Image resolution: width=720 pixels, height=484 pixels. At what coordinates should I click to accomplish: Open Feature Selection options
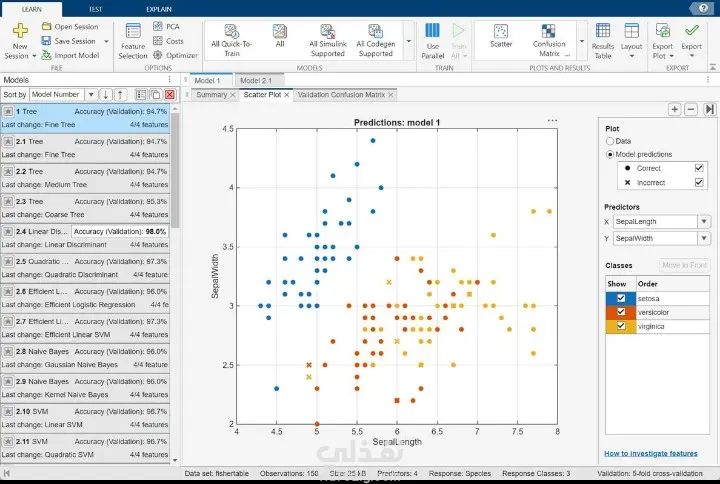pos(133,41)
